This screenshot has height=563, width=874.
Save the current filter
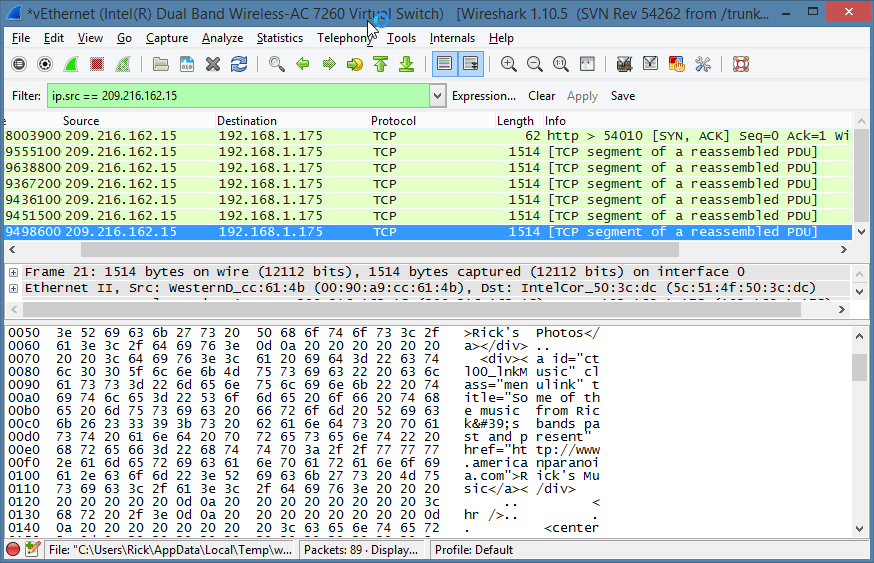tap(623, 96)
